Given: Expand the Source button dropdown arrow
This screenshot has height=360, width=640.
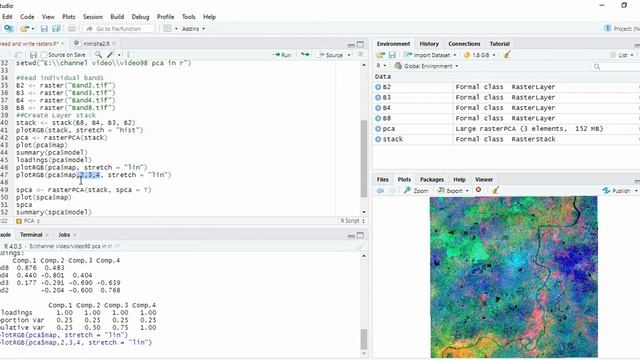Looking at the screenshot, I should click(x=349, y=55).
